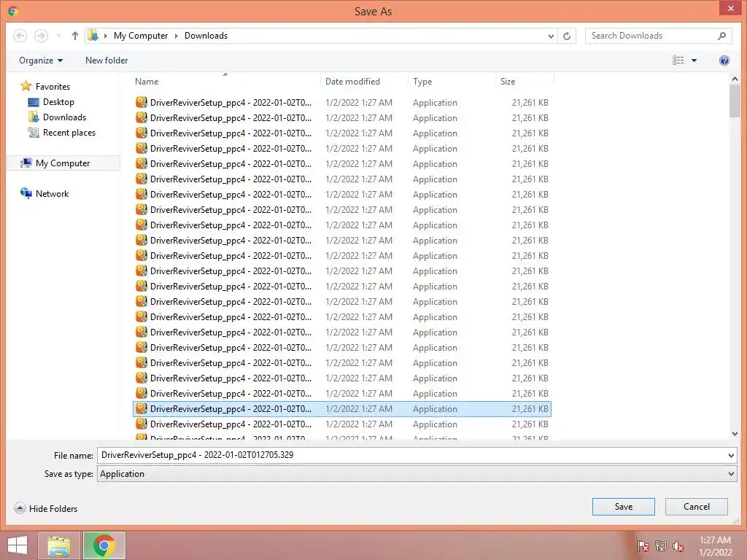Open the address bar history dropdown
This screenshot has width=747, height=560.
(x=551, y=36)
